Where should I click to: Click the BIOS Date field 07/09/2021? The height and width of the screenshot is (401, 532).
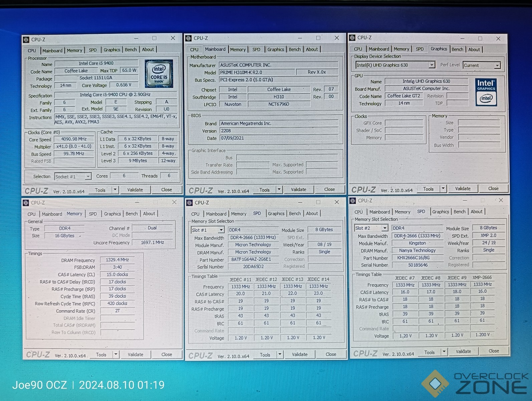pos(279,138)
